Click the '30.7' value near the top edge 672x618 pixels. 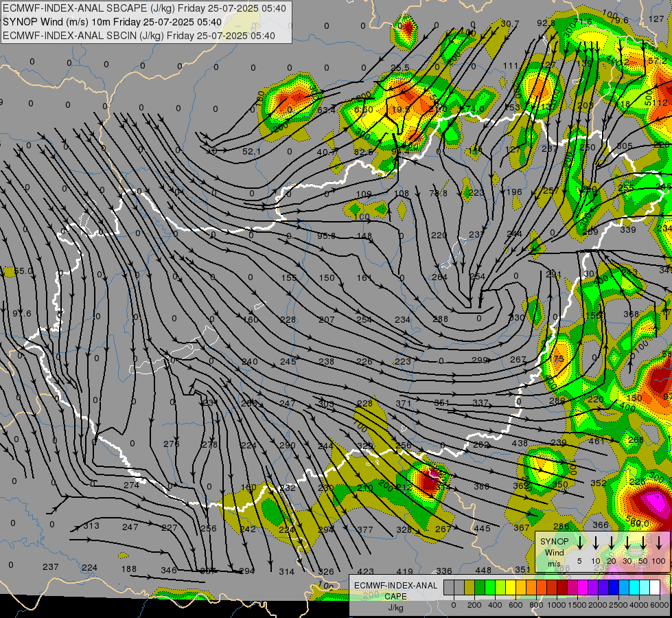pos(509,24)
